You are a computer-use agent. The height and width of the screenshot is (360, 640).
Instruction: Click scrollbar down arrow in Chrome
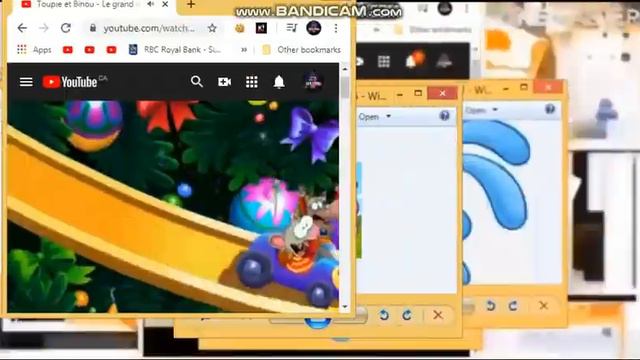point(345,306)
